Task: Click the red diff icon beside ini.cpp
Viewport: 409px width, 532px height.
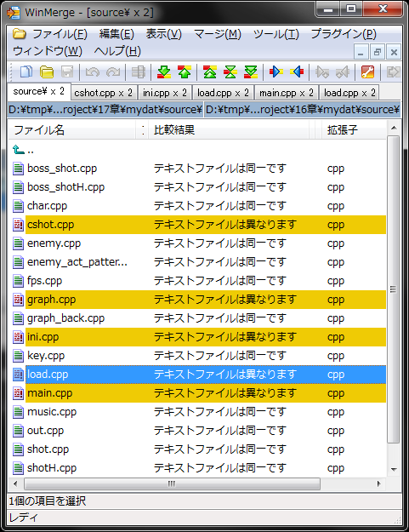Action: tap(18, 337)
